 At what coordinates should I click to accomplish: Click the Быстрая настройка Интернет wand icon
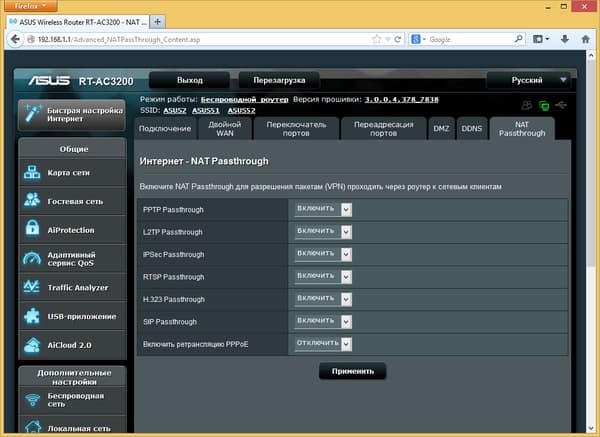coord(33,114)
